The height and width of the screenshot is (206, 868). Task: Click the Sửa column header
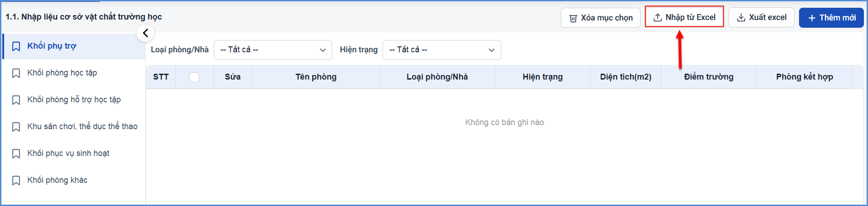[233, 77]
